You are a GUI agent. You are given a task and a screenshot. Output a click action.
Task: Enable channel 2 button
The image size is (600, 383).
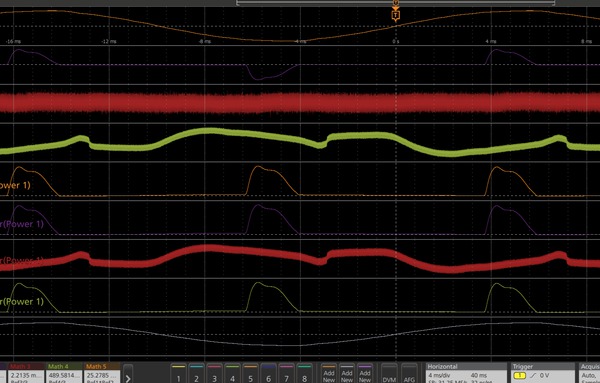[x=196, y=373]
